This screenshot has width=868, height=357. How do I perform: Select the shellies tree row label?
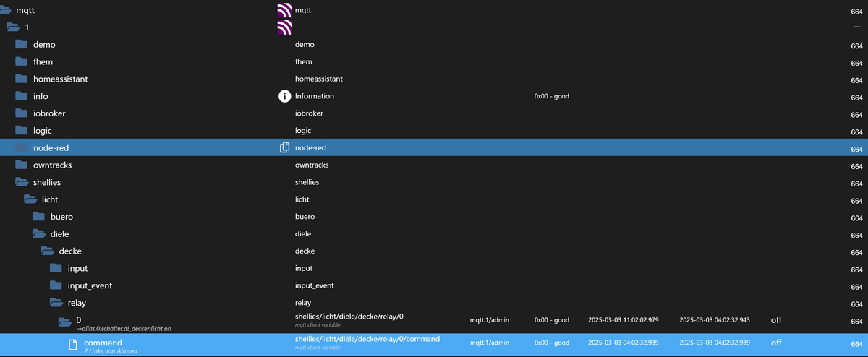click(47, 182)
